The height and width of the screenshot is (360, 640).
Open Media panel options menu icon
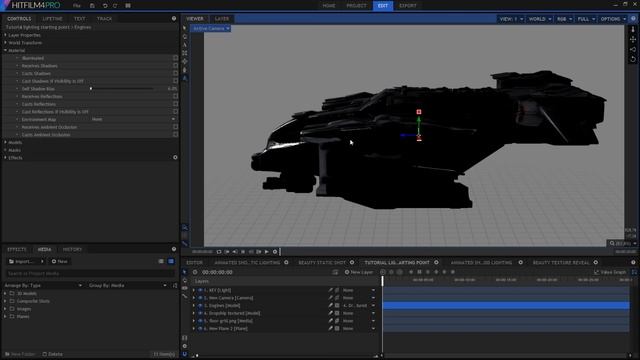coord(174,249)
